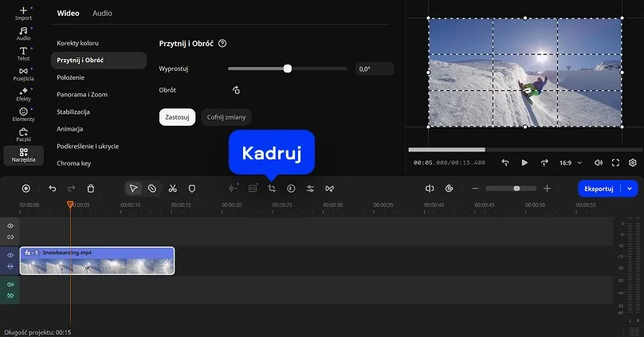This screenshot has width=644, height=337.
Task: Select Stabilizacja in the tools list
Action: (73, 112)
